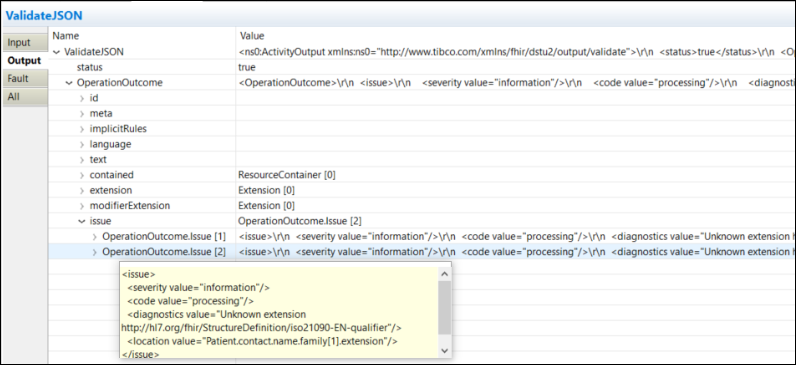The height and width of the screenshot is (365, 796).
Task: Select the Output tab
Action: [x=24, y=60]
